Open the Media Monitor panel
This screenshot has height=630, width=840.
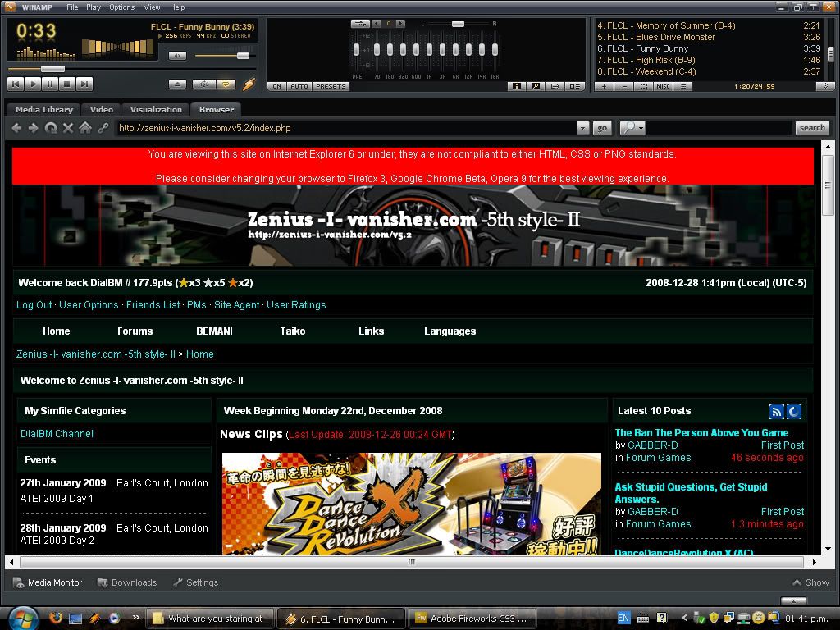47,582
